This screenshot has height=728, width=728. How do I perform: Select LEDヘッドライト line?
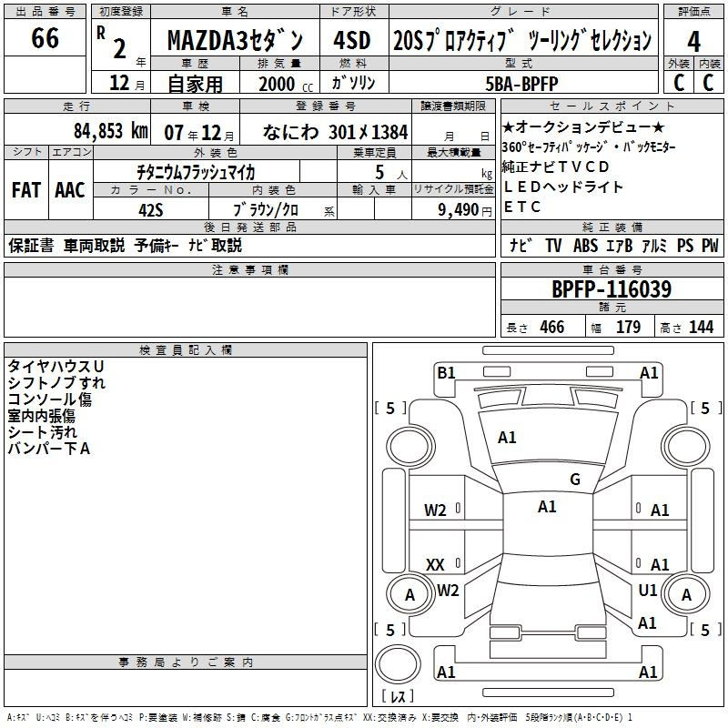click(x=562, y=187)
